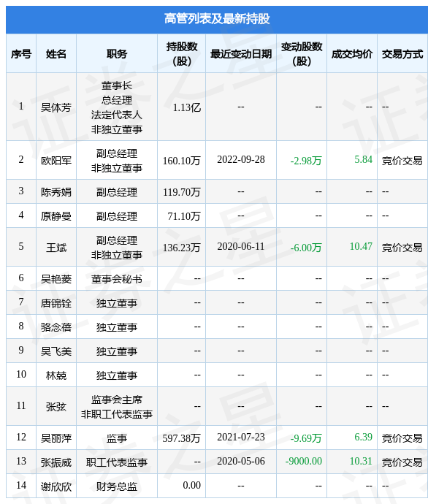The height and width of the screenshot is (504, 428).
Task: Select the 序号 column header
Action: click(x=21, y=53)
